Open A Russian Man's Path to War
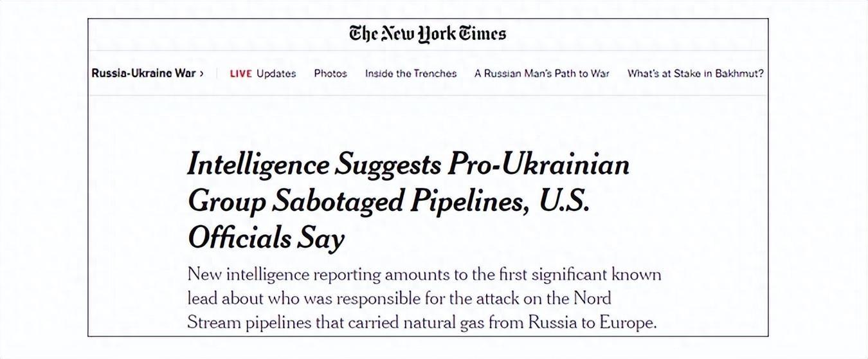This screenshot has width=868, height=359. pos(541,73)
